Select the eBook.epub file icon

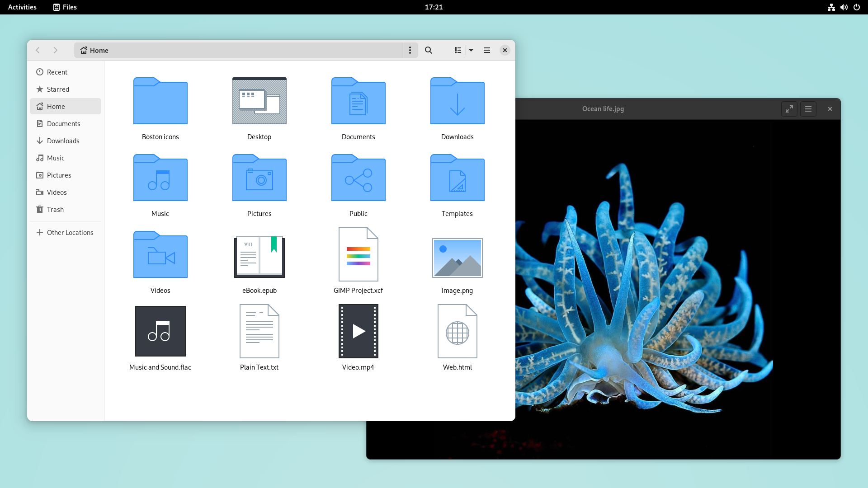click(x=259, y=257)
